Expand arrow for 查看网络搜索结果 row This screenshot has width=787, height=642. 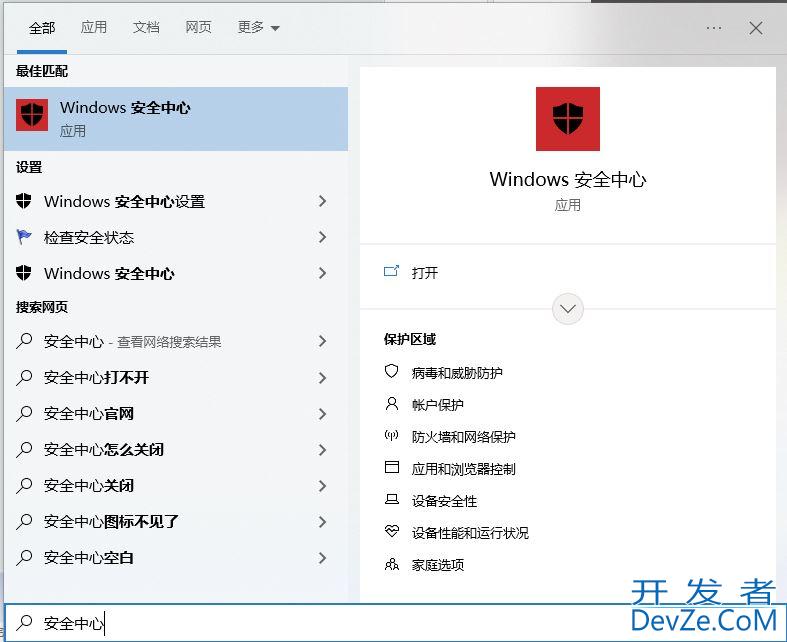click(322, 341)
